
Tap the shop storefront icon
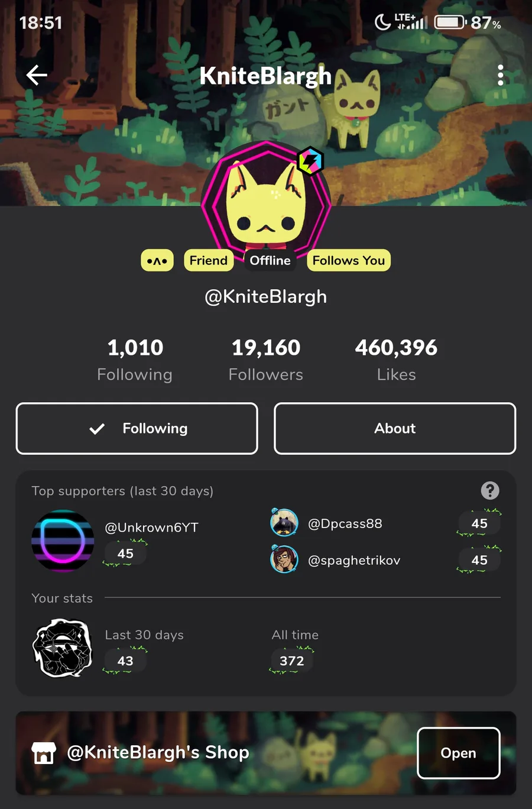44,753
